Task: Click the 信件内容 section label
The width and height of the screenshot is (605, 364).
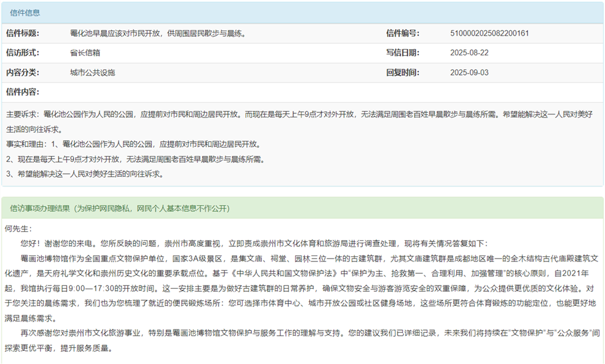Action: [x=23, y=92]
